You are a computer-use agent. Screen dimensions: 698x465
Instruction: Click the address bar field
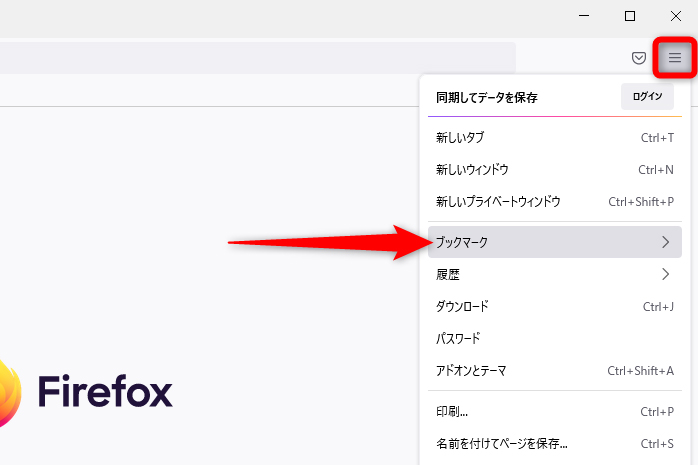(x=257, y=58)
